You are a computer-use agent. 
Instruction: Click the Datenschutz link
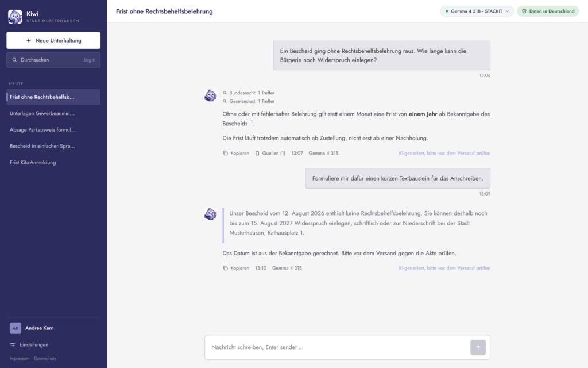(x=45, y=359)
